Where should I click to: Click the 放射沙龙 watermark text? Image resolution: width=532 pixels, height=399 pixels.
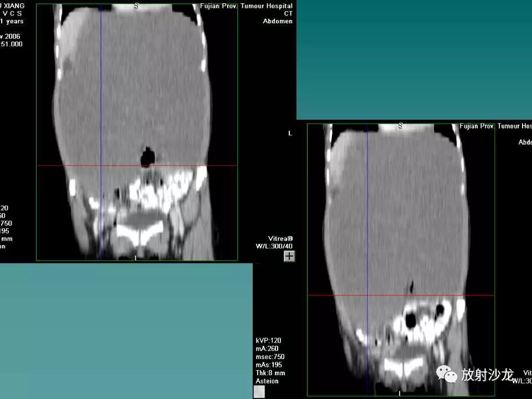click(x=487, y=375)
